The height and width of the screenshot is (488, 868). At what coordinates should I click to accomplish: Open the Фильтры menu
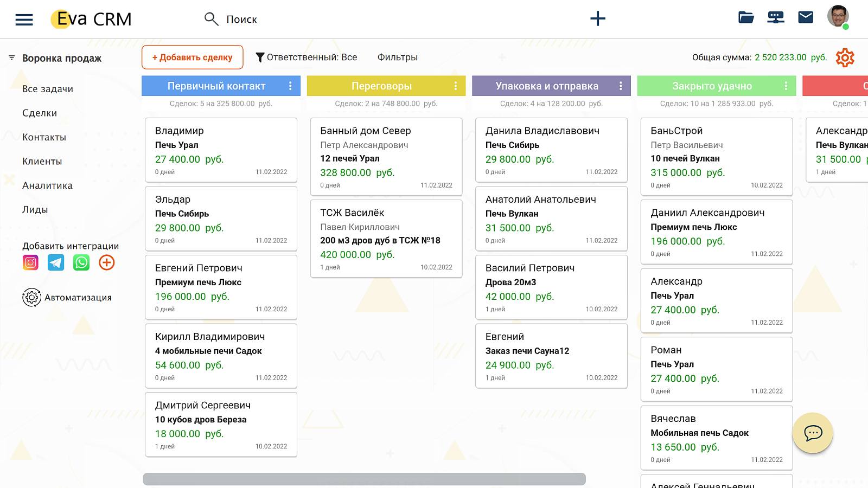coord(398,57)
